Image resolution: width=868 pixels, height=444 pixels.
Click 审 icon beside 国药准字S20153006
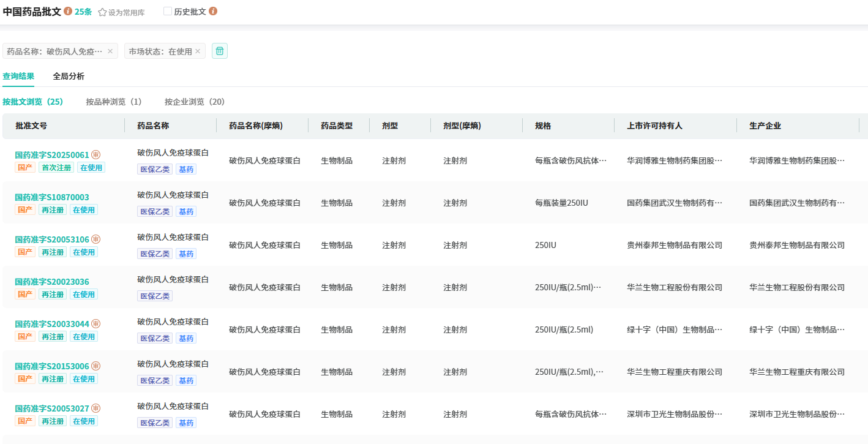coord(96,366)
